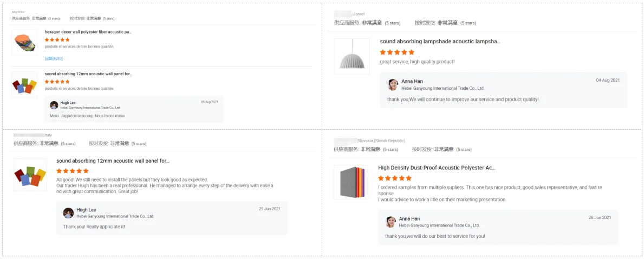Viewport: 644px width, 259px height.
Task: Click the star rating of the Dust-Proof panel review
Action: pyautogui.click(x=395, y=178)
